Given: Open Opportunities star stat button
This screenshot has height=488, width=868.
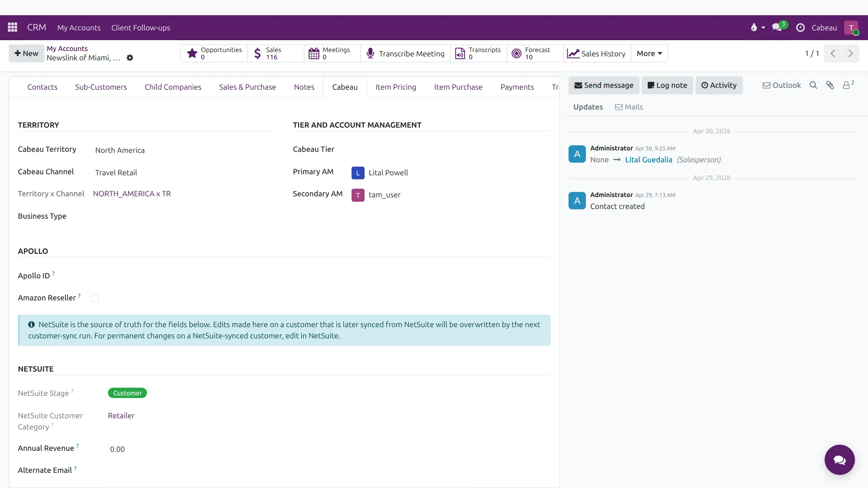Looking at the screenshot, I should [214, 53].
